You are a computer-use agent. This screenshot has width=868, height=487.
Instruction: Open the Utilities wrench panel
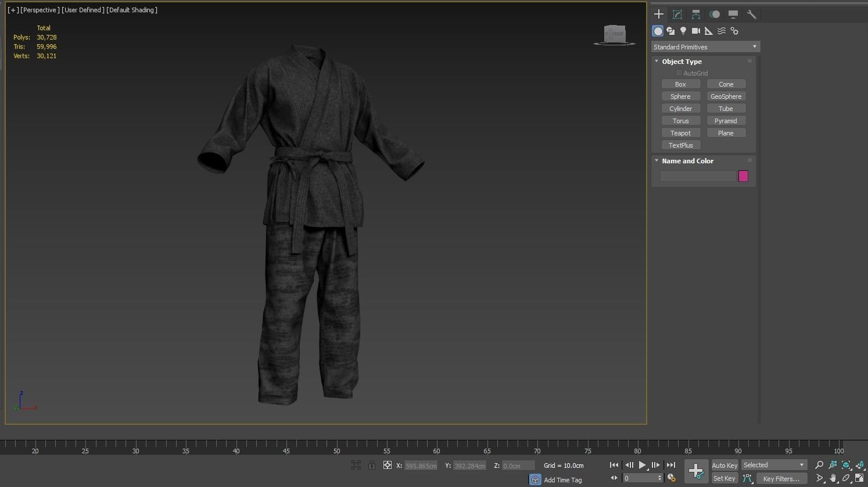(x=752, y=15)
